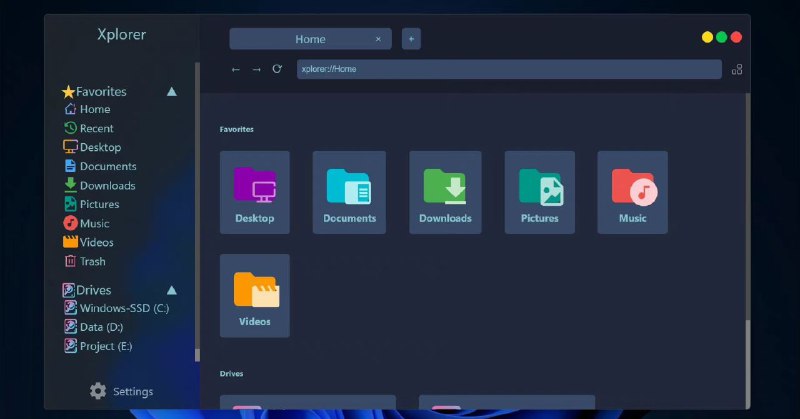The width and height of the screenshot is (800, 419).
Task: Select the Home tab
Action: pos(310,39)
